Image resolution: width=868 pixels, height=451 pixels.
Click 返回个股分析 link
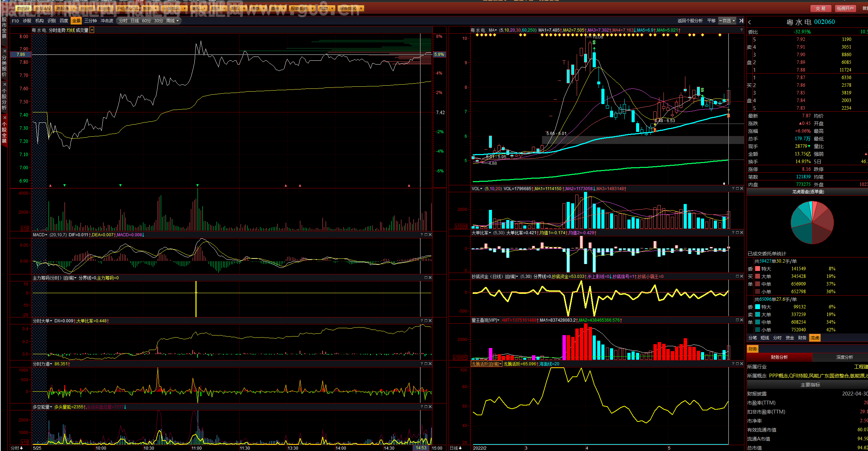pyautogui.click(x=690, y=21)
